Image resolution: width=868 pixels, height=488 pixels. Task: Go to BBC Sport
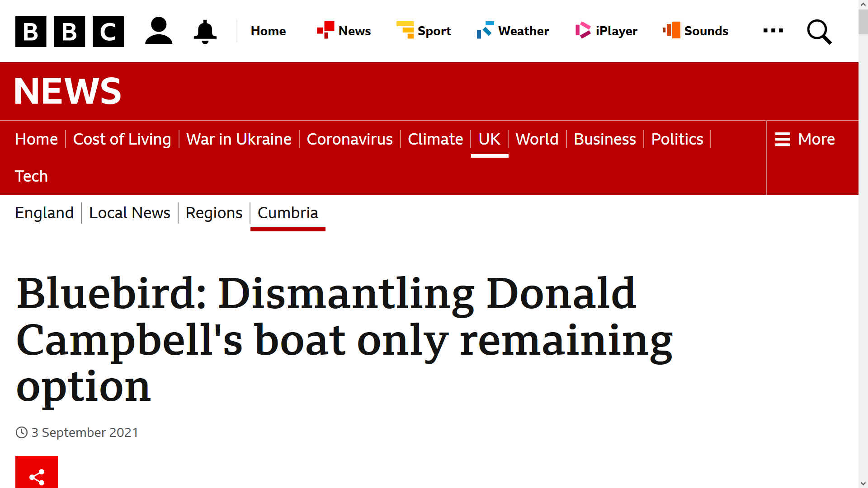point(424,31)
